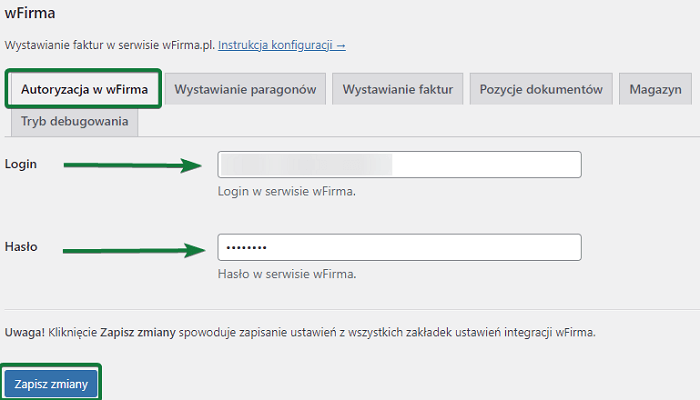The image size is (700, 400).
Task: Open the Autoryzacja w wFirma tab
Action: pos(84,89)
